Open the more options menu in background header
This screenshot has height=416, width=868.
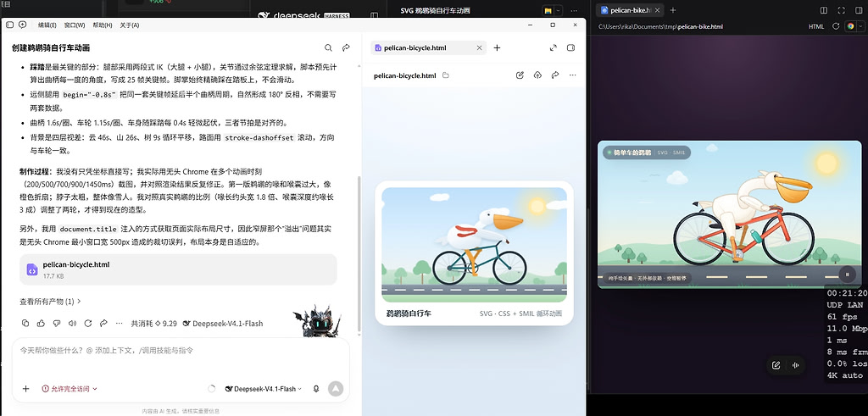tap(574, 10)
